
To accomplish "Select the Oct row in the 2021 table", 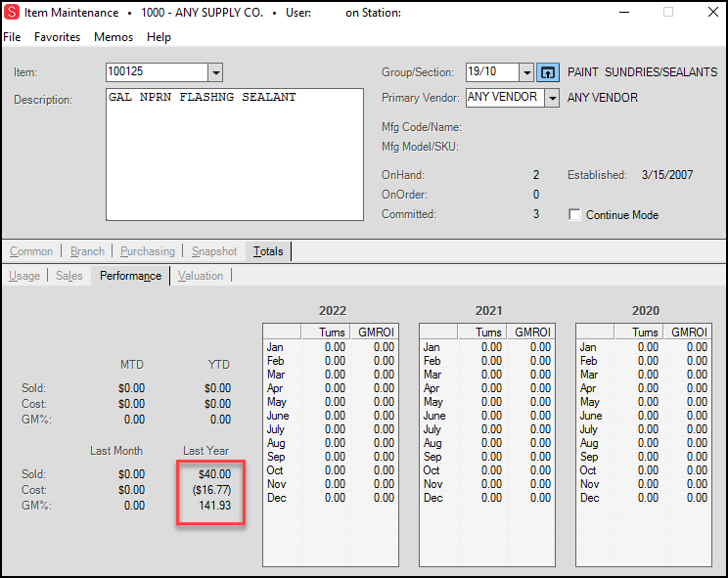I will coord(487,470).
